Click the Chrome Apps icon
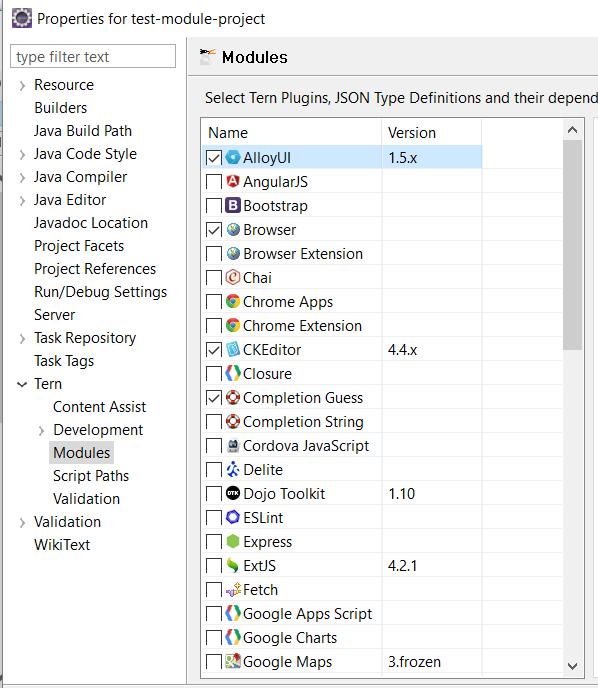This screenshot has height=688, width=598. coord(233,301)
